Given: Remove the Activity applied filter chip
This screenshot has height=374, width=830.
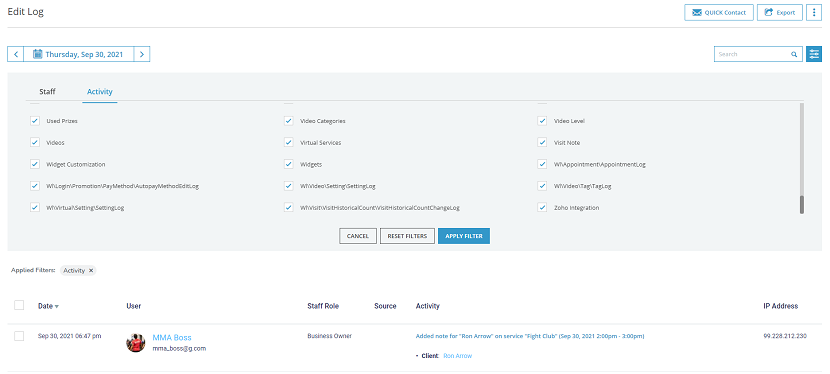Looking at the screenshot, I should click(91, 270).
